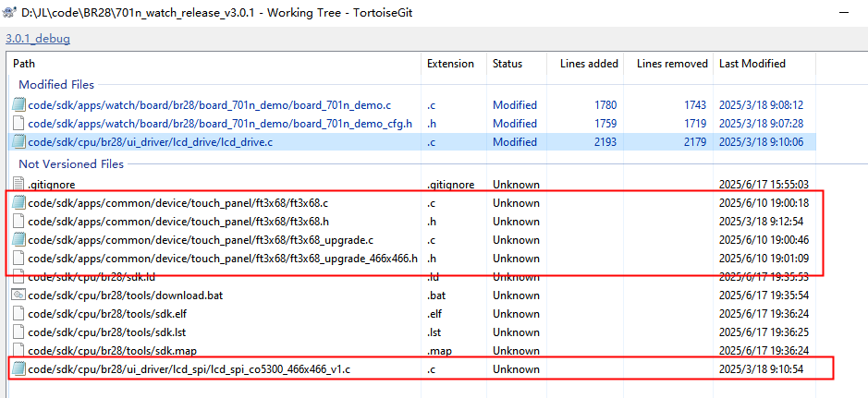Image resolution: width=868 pixels, height=398 pixels.
Task: Select the sdk.elf file path
Action: coord(107,313)
